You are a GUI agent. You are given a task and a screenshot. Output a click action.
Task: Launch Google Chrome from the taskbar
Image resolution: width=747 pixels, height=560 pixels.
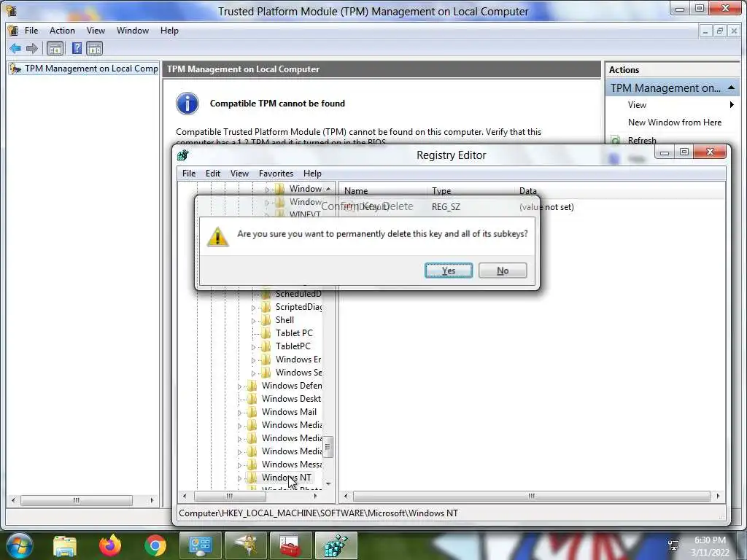pos(155,545)
